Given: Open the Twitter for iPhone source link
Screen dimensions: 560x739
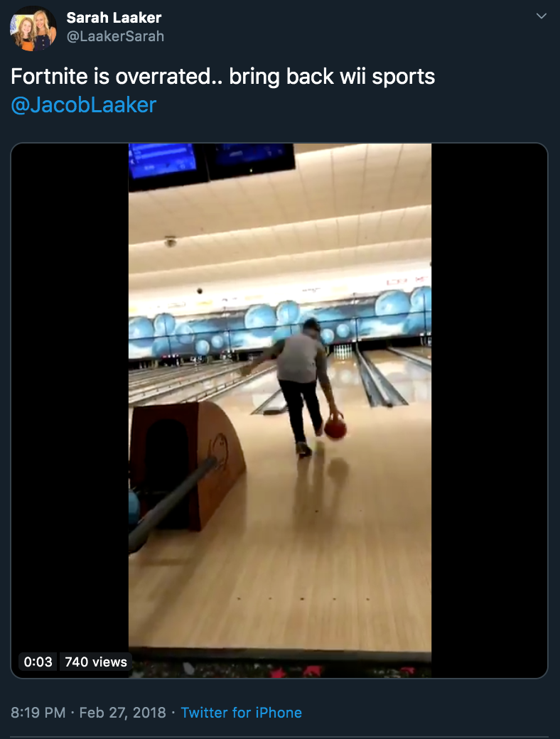Looking at the screenshot, I should (x=242, y=712).
